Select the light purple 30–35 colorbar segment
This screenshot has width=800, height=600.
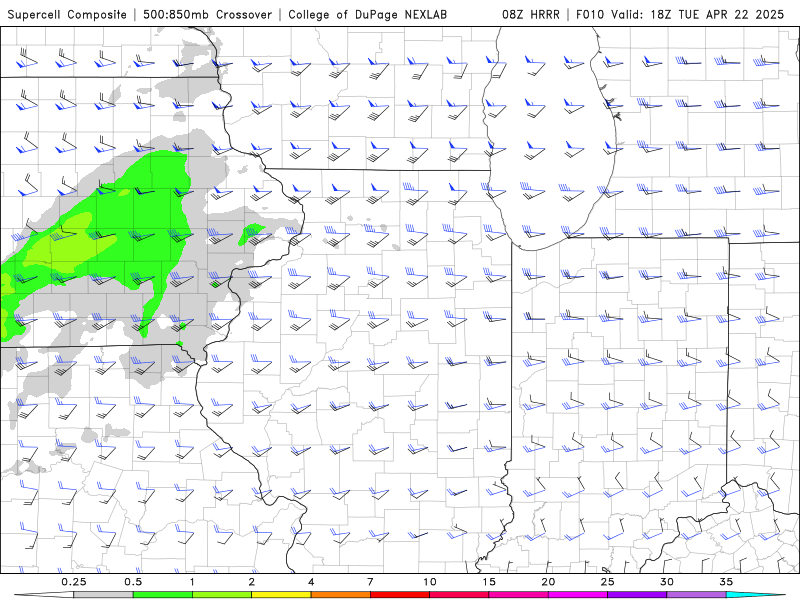696,595
